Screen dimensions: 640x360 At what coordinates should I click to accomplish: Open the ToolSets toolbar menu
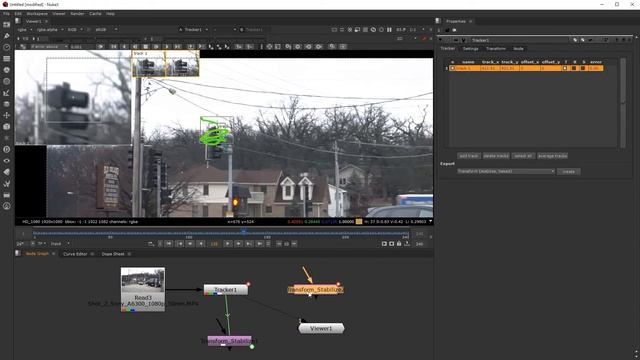click(7, 184)
